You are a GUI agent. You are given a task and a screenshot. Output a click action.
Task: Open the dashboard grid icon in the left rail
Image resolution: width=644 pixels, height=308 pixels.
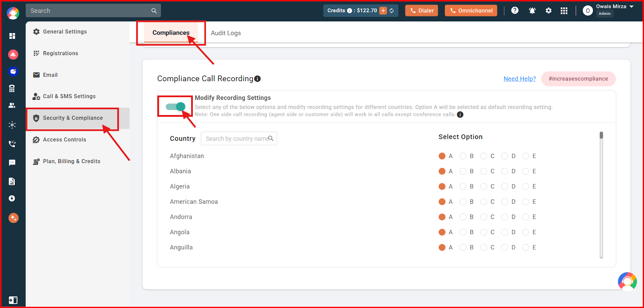(12, 36)
